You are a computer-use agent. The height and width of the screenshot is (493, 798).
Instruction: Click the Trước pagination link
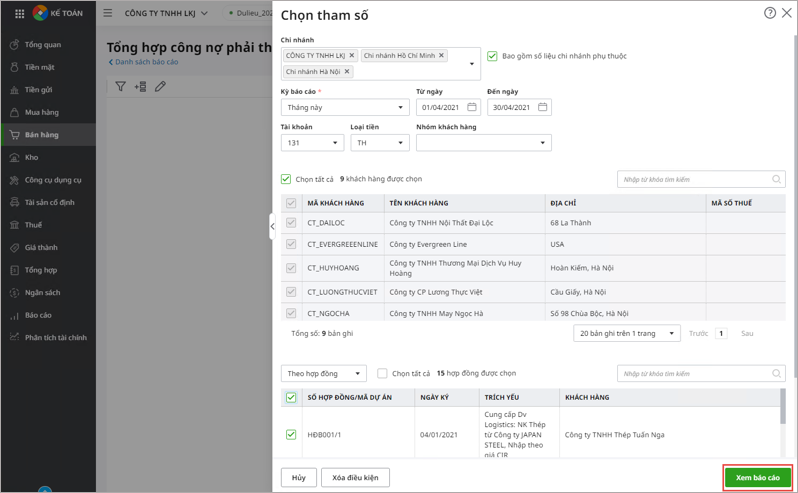[x=698, y=333]
